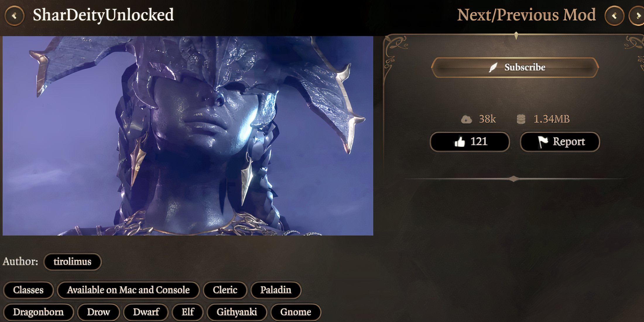644x322 pixels.
Task: Click the feather icon on Subscribe
Action: pyautogui.click(x=493, y=67)
